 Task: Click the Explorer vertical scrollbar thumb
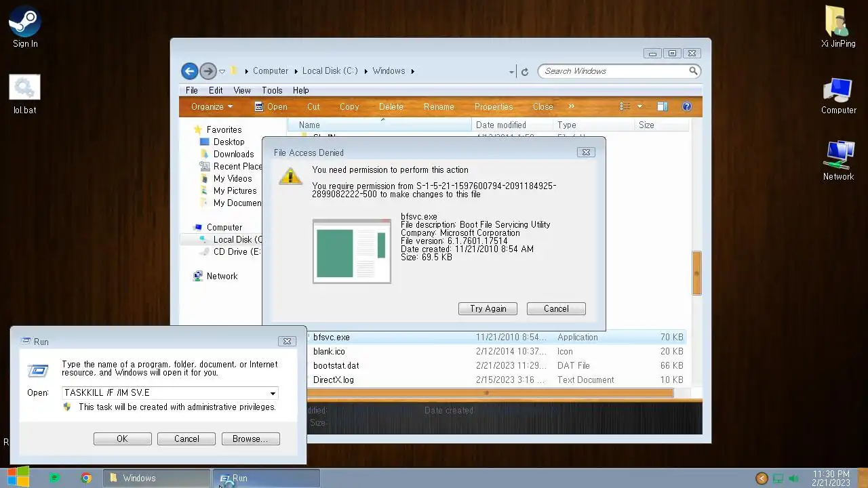point(696,273)
